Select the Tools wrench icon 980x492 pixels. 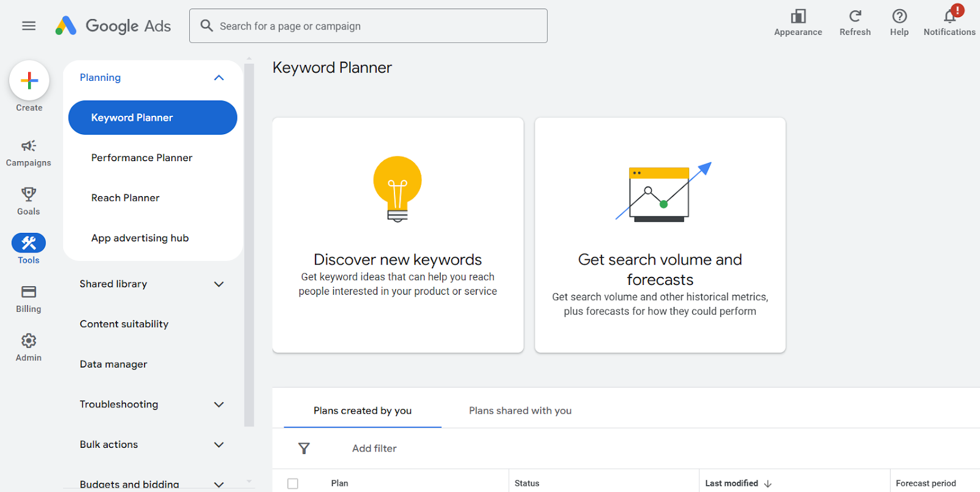tap(29, 243)
